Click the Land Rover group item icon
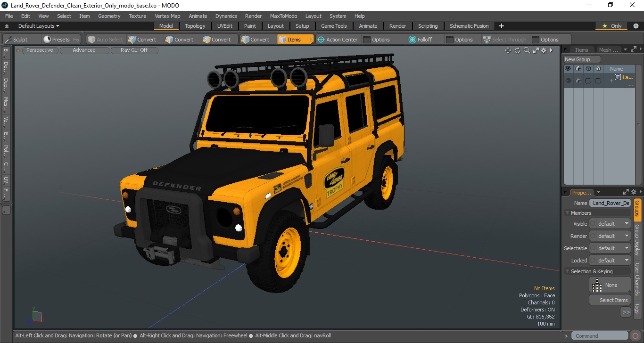Screen dimensions: 644x343 [618, 77]
